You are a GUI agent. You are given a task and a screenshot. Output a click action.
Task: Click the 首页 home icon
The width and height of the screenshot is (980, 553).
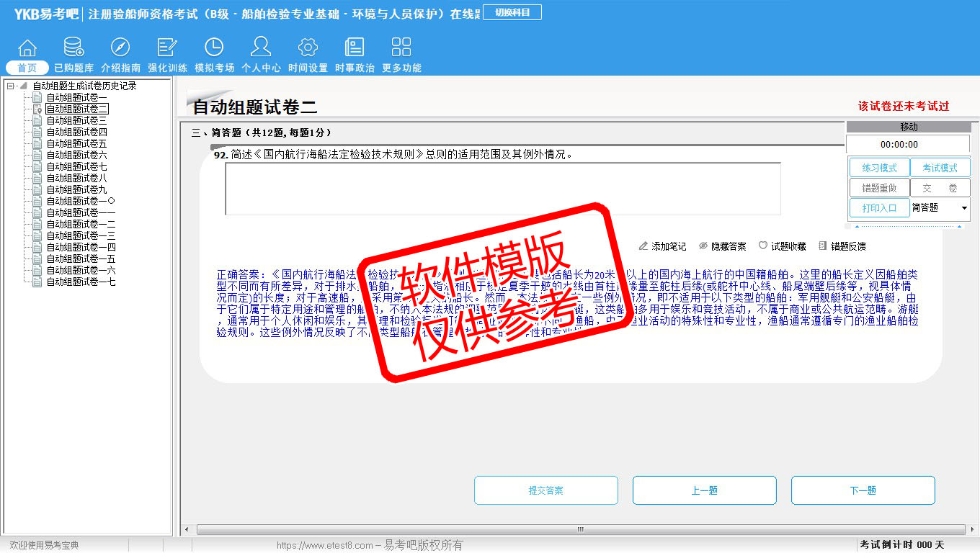(x=27, y=48)
